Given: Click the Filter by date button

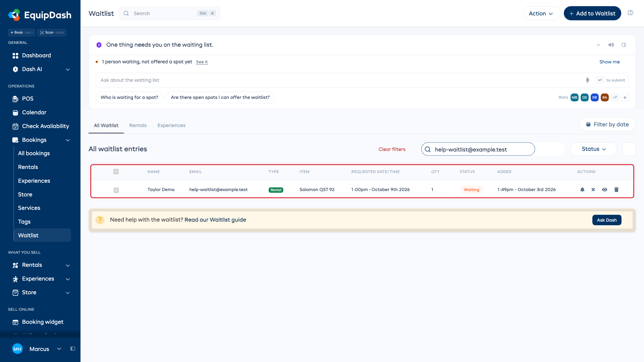Looking at the screenshot, I should [x=607, y=125].
